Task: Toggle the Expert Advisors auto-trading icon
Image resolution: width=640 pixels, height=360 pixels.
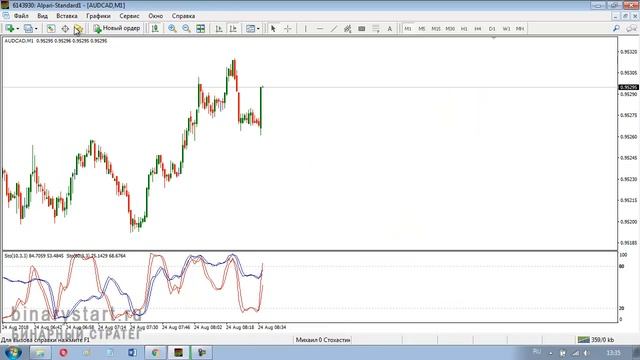Action: point(155,29)
